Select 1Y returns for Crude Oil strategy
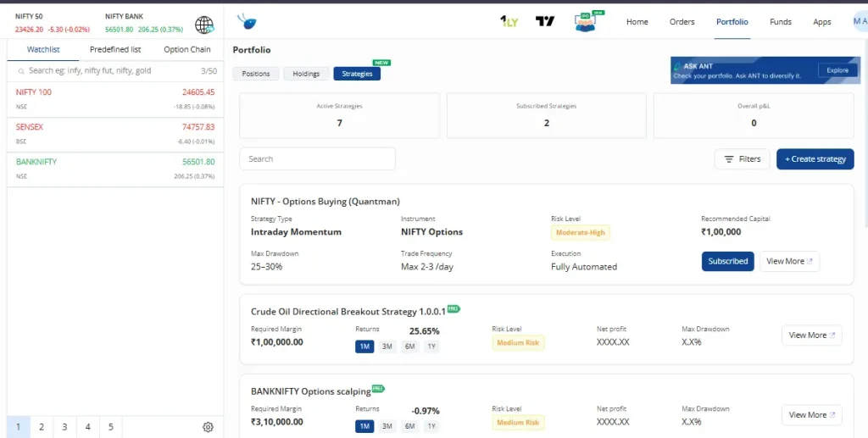 431,347
